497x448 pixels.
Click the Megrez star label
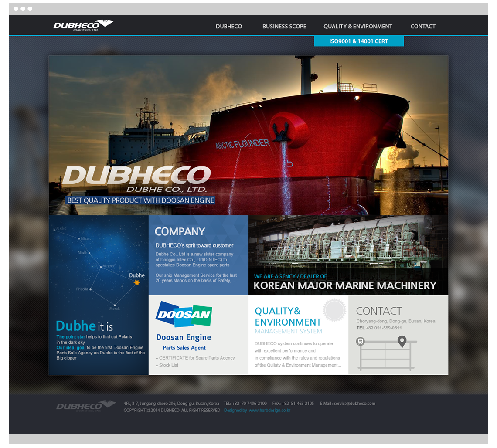[x=109, y=266]
